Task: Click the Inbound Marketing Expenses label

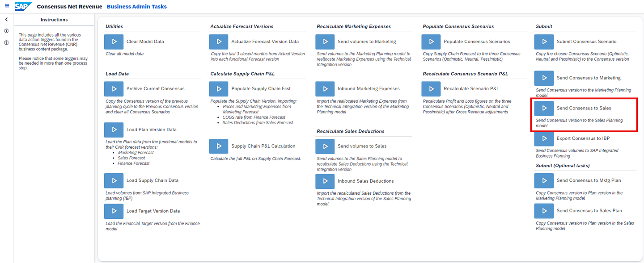Action: coord(369,89)
